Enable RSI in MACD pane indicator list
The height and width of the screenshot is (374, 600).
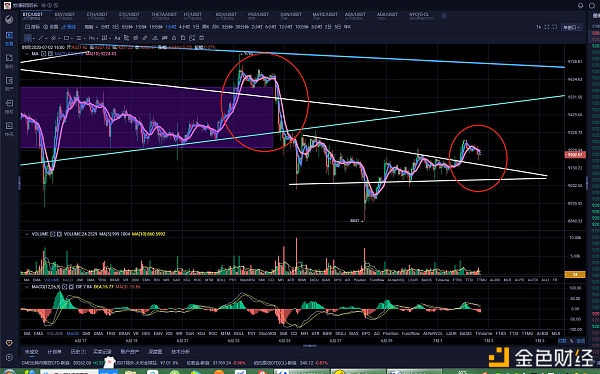(169, 333)
